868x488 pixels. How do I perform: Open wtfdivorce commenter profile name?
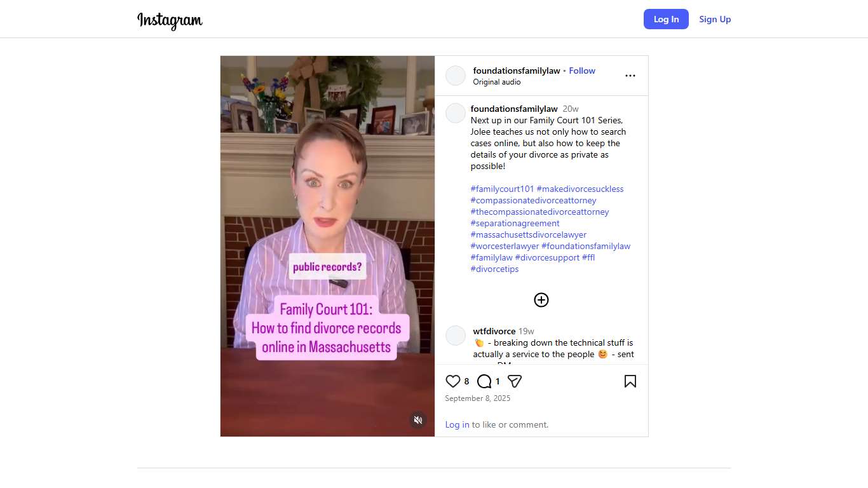pos(494,331)
